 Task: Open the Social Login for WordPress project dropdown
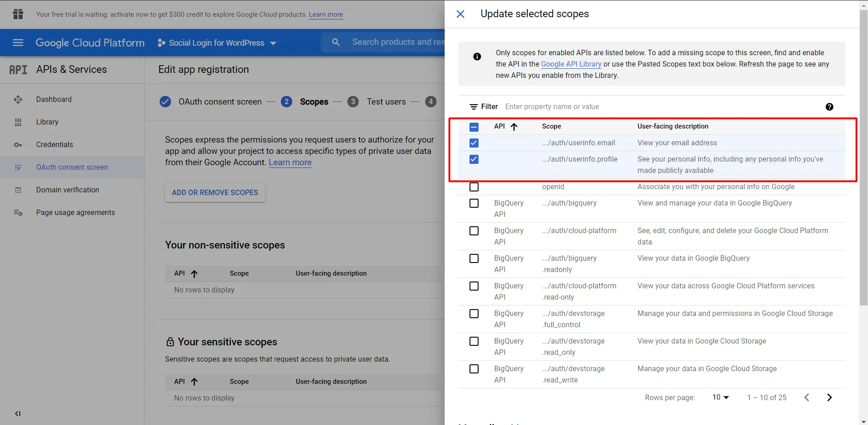[x=217, y=43]
